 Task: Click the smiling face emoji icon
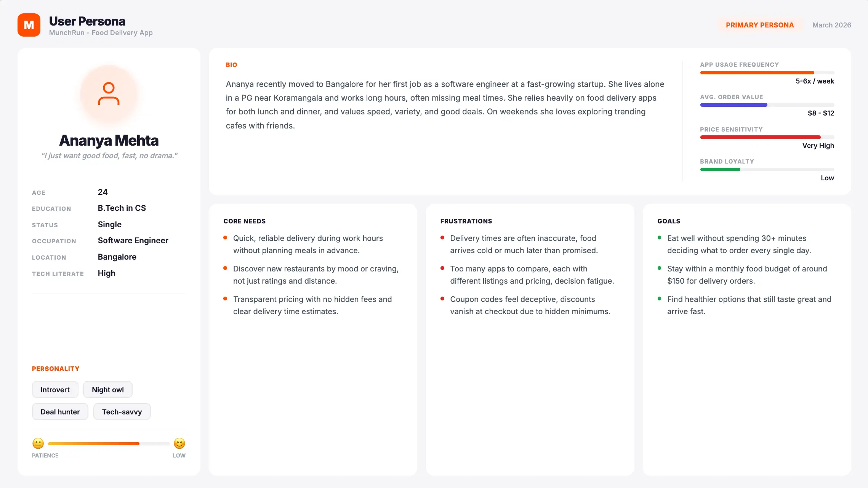pos(179,443)
